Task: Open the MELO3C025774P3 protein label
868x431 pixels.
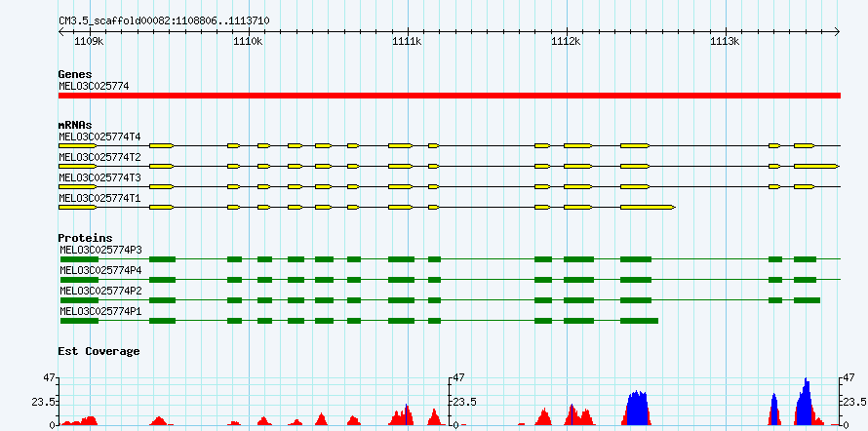Action: coord(100,250)
